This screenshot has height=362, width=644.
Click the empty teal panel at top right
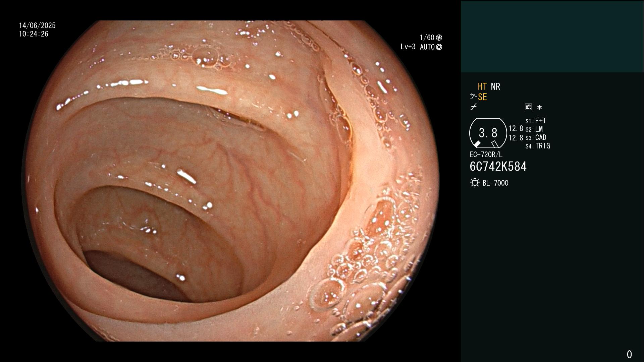(x=552, y=36)
